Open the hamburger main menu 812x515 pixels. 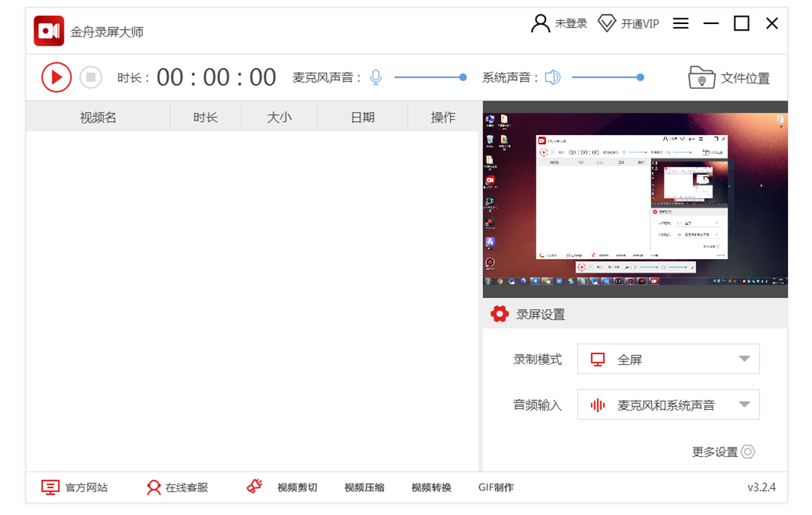click(x=681, y=24)
